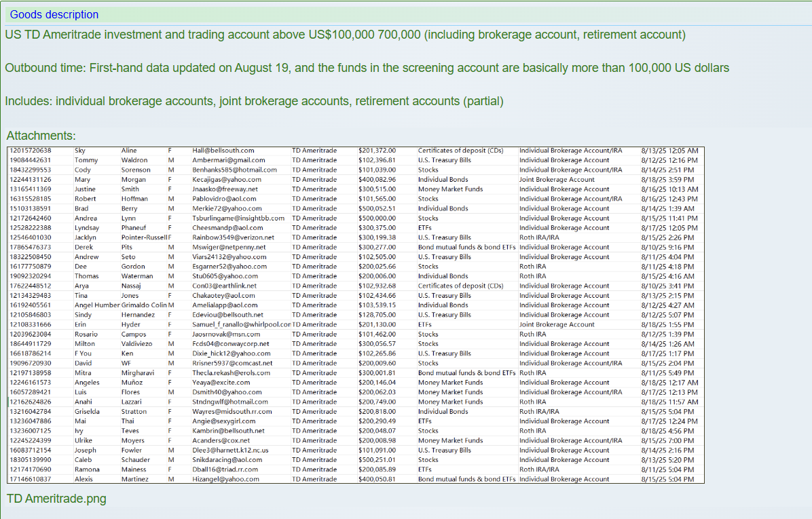Click the listing title about US TD Ameritrade

pyautogui.click(x=345, y=35)
